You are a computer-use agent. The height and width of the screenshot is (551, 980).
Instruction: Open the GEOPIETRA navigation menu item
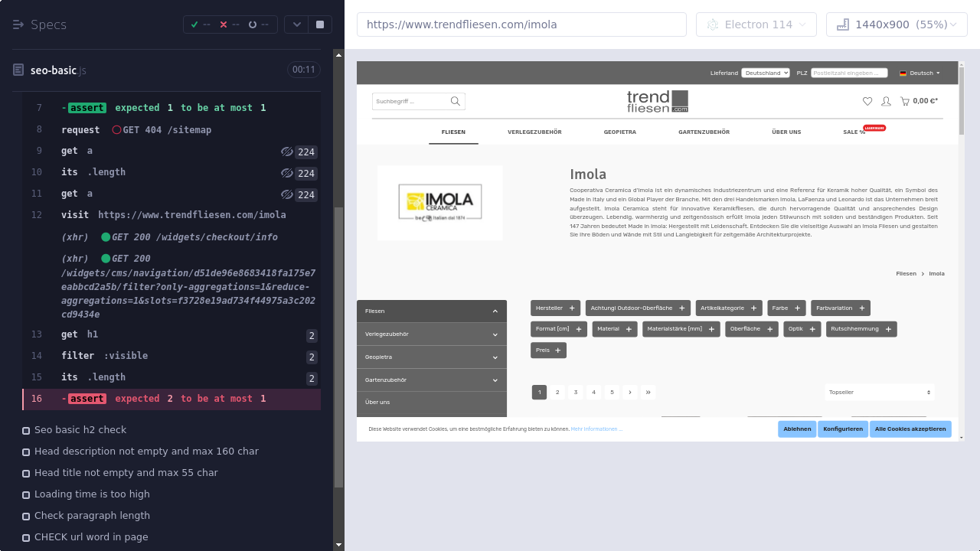[x=619, y=132]
